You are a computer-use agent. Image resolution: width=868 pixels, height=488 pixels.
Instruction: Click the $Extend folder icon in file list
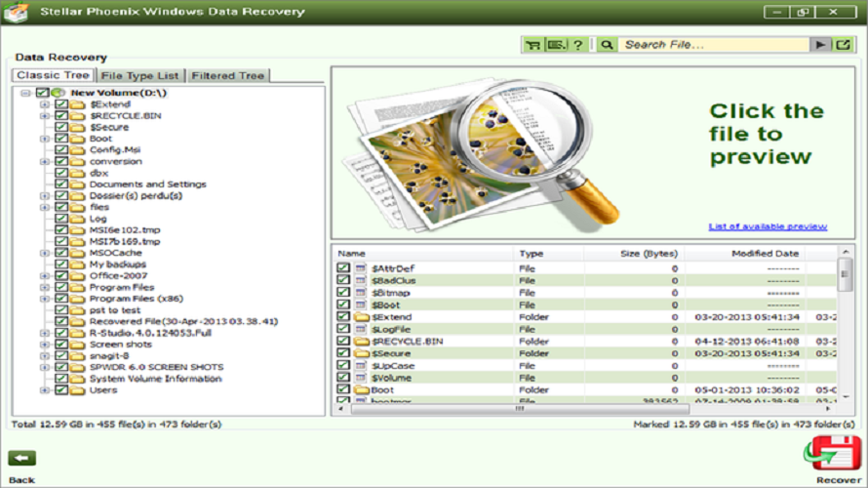(x=362, y=317)
